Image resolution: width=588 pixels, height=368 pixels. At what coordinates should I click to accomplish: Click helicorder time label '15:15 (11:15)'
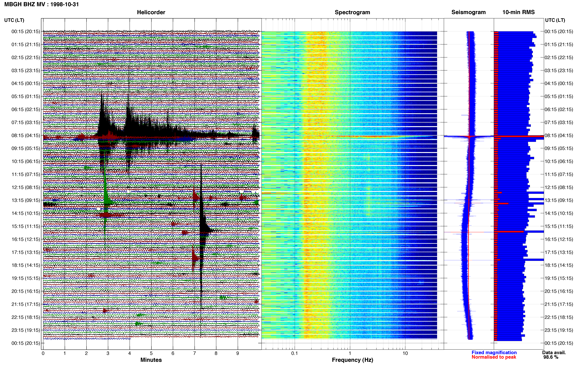coord(26,226)
